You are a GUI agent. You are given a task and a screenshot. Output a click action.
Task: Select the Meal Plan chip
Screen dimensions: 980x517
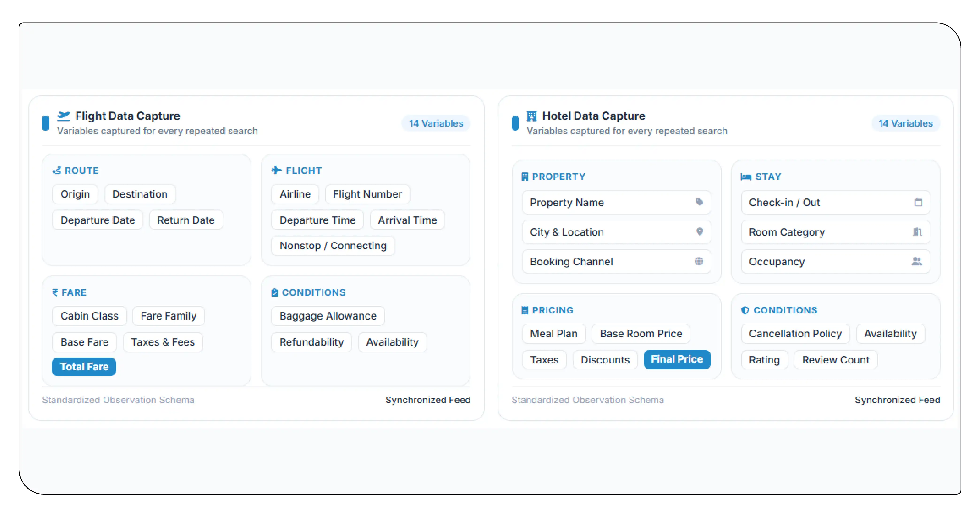[554, 334]
